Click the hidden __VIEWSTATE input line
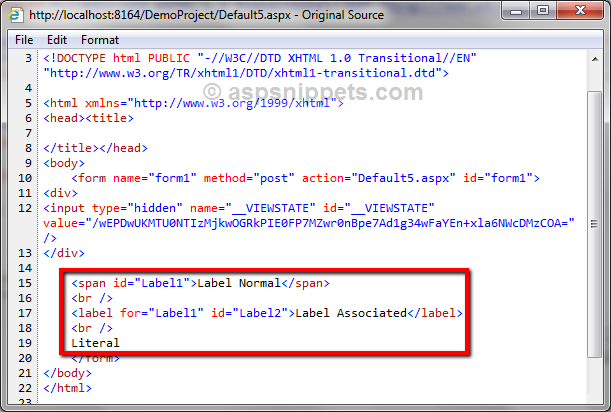Image resolution: width=611 pixels, height=412 pixels. click(239, 208)
